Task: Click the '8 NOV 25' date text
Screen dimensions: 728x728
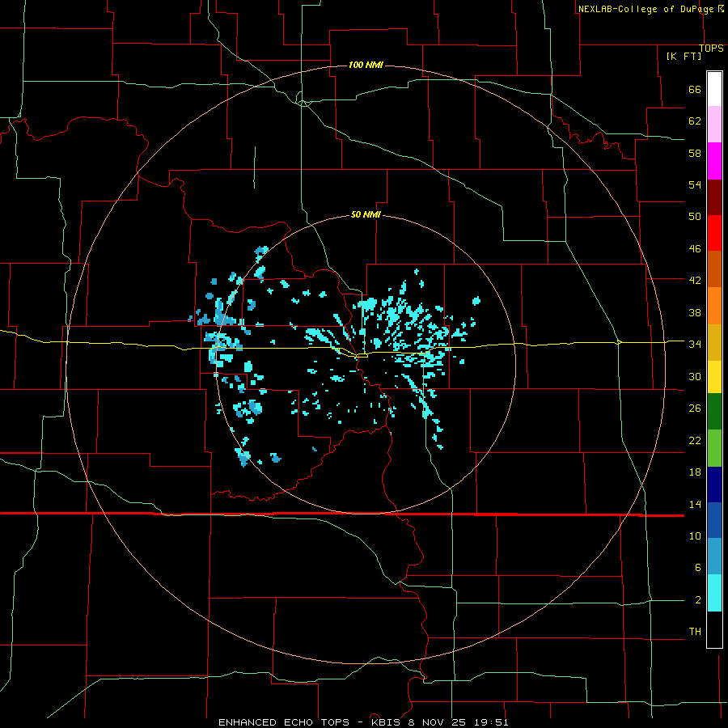Action: pyautogui.click(x=438, y=722)
